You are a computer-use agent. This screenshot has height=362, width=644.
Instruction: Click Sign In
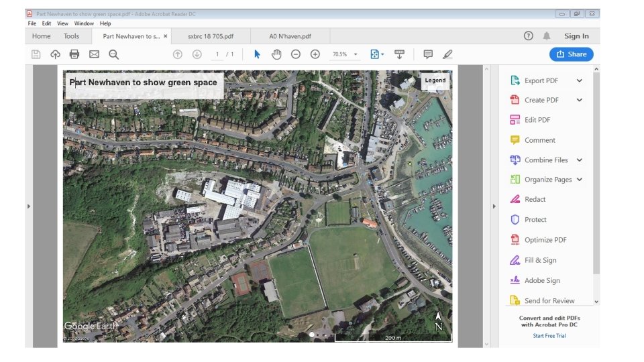click(x=576, y=36)
